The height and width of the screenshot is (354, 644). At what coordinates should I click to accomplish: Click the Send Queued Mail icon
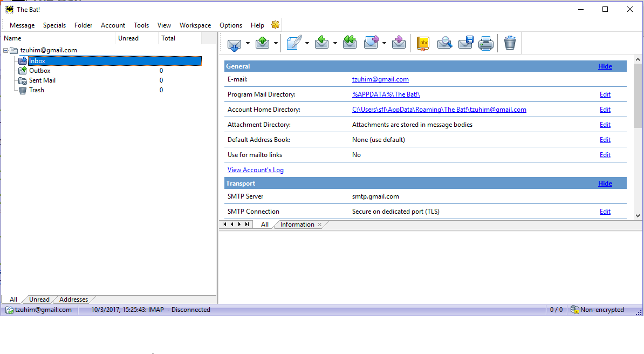(263, 43)
